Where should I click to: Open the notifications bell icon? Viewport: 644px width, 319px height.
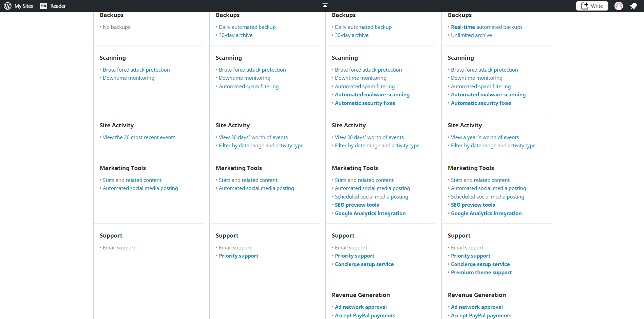pos(633,6)
